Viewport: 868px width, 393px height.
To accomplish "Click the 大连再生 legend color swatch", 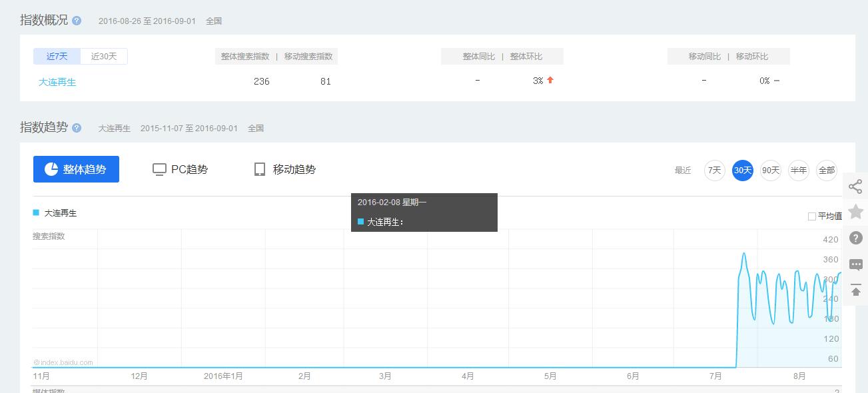I will pos(36,212).
